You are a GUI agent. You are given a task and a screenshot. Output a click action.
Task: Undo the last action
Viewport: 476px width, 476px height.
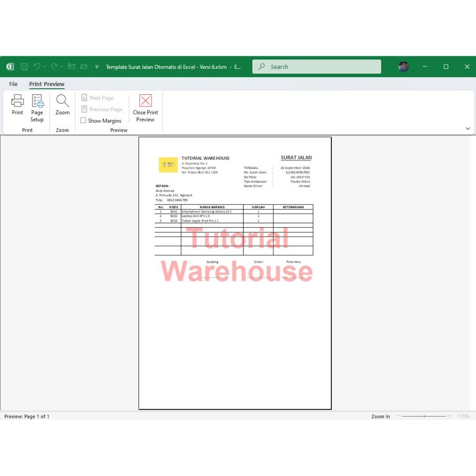click(x=37, y=66)
